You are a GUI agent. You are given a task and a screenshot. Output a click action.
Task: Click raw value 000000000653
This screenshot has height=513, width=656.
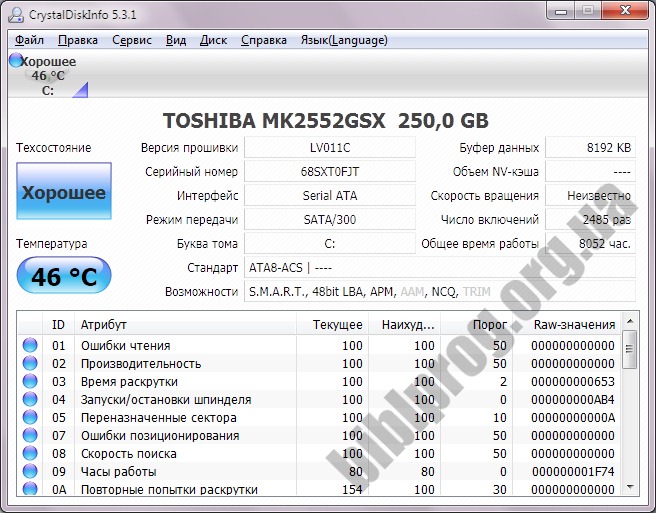[573, 382]
